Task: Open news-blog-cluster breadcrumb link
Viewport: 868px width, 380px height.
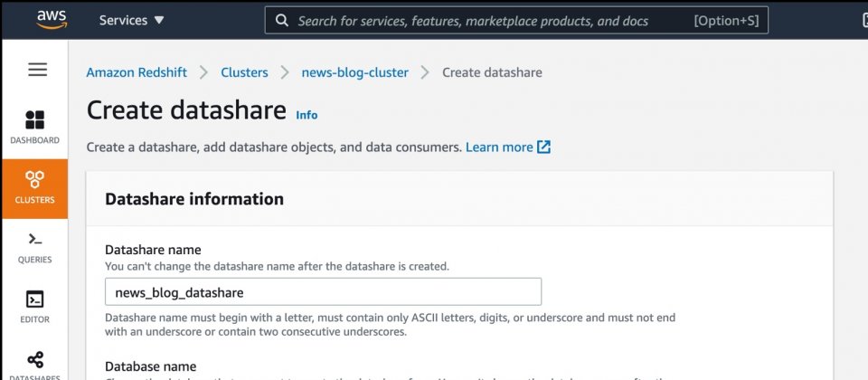Action: (x=354, y=72)
